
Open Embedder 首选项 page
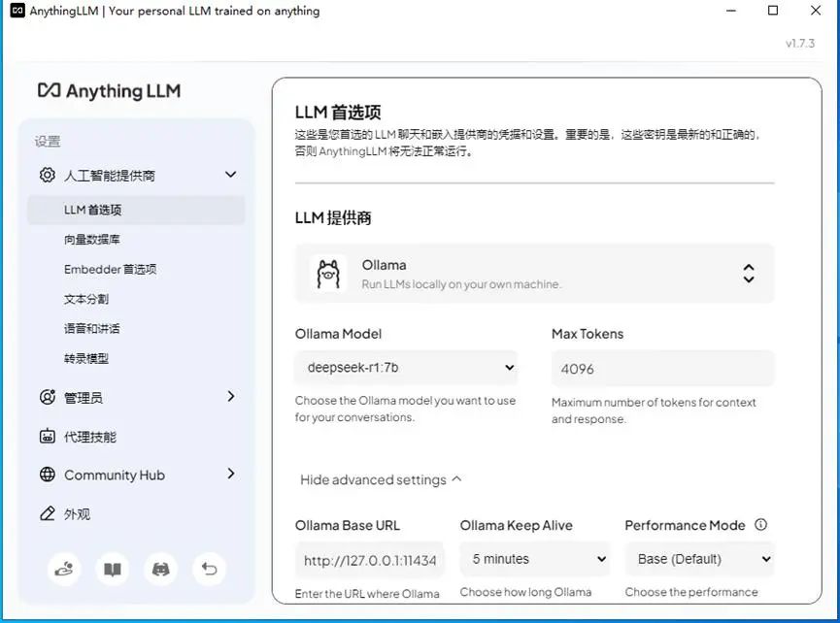[x=110, y=269]
